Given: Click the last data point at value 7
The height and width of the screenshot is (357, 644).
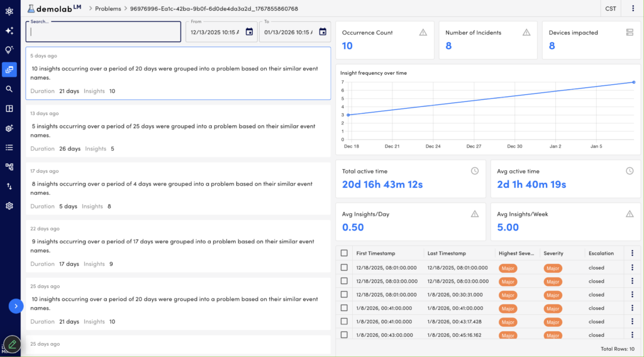Looking at the screenshot, I should pyautogui.click(x=634, y=82).
